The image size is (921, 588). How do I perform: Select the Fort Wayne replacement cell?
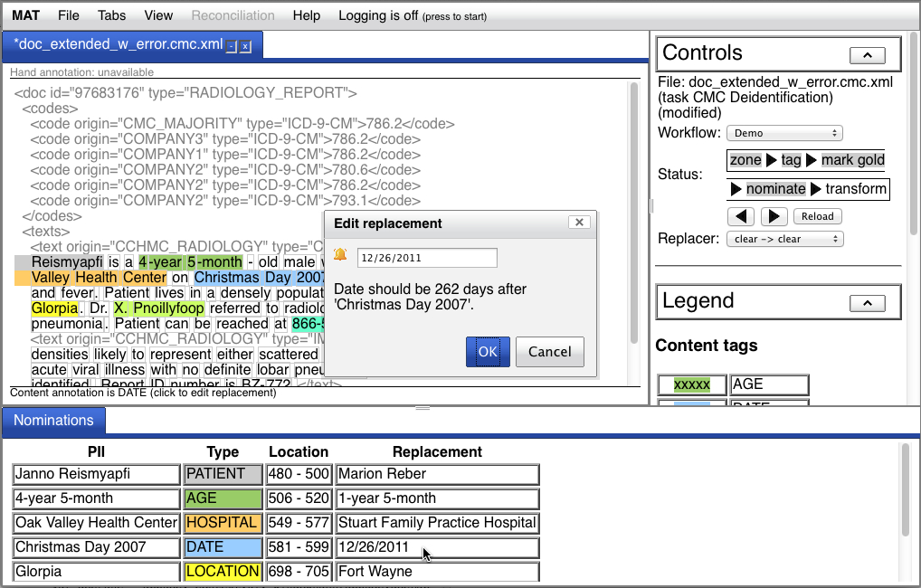(x=437, y=572)
